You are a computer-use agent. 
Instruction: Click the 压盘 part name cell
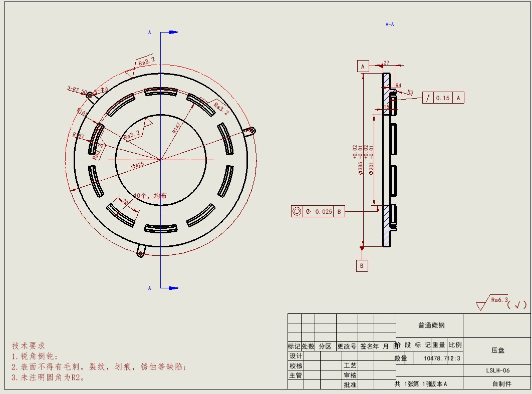pos(497,351)
